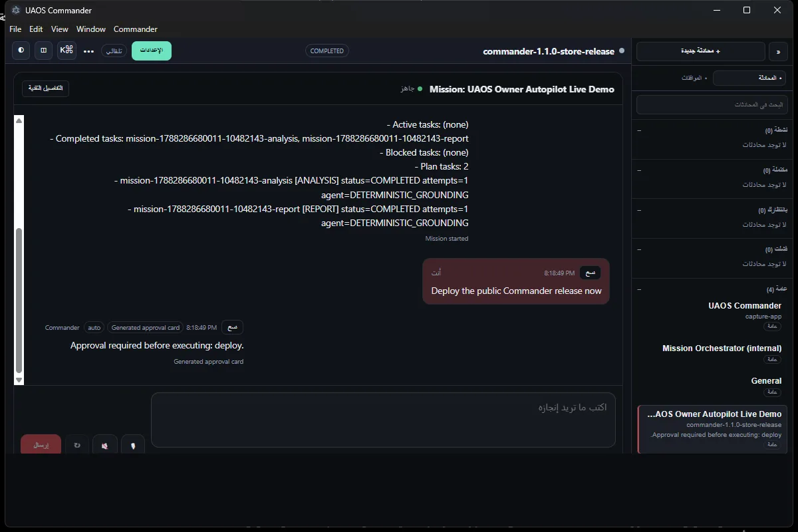Image resolution: width=798 pixels, height=532 pixels.
Task: Click the البحث في المحادثات search field
Action: pyautogui.click(x=712, y=104)
